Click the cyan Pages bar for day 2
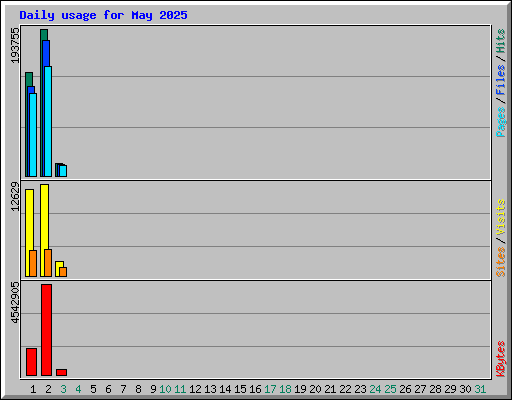The image size is (512, 400). [48, 121]
